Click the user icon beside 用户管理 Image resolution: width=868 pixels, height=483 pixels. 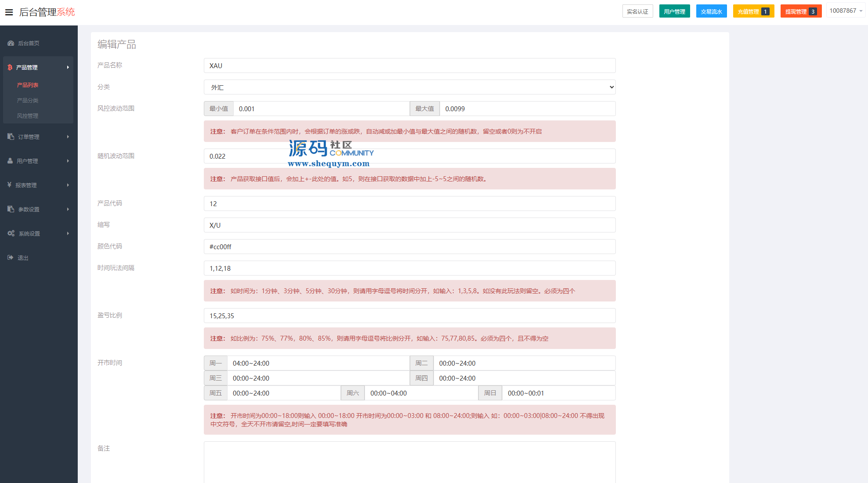click(x=10, y=161)
